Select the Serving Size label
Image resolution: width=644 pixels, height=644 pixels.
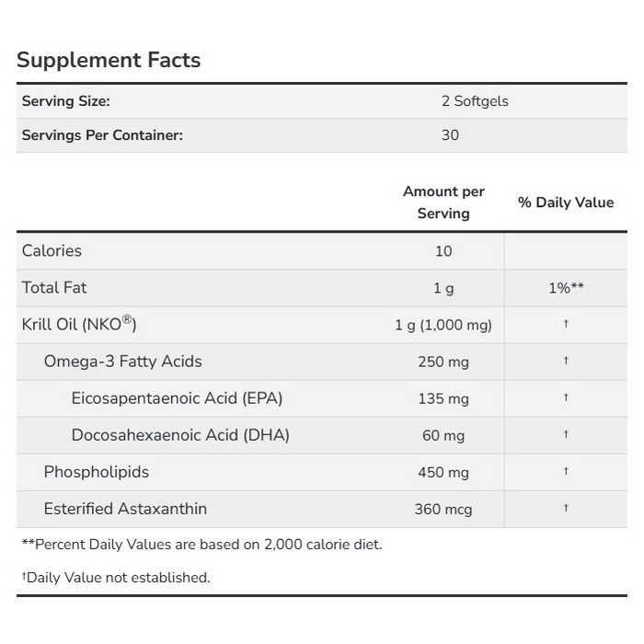pyautogui.click(x=65, y=101)
